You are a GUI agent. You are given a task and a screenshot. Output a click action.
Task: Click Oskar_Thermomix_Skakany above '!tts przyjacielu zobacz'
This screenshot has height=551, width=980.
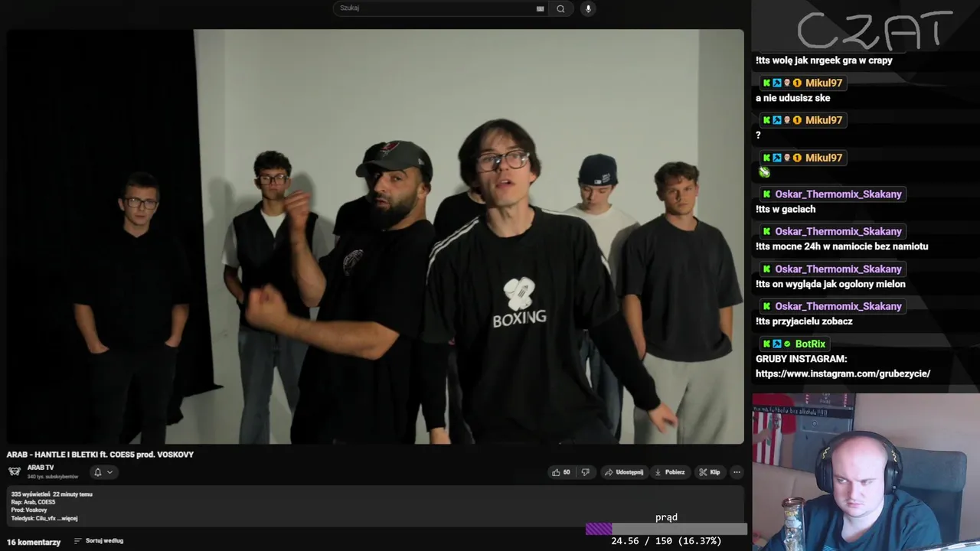(838, 306)
